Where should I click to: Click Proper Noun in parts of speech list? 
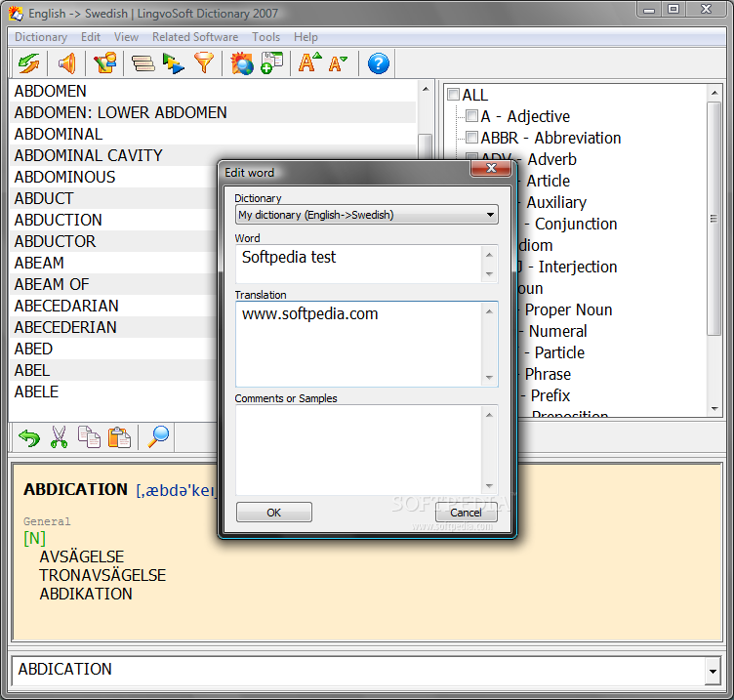[x=568, y=309]
